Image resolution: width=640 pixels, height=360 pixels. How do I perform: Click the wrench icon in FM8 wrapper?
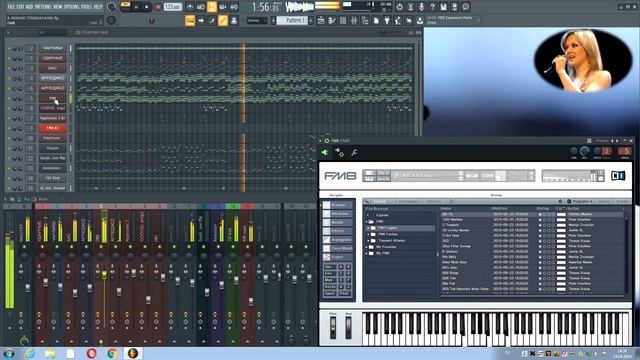tap(354, 153)
